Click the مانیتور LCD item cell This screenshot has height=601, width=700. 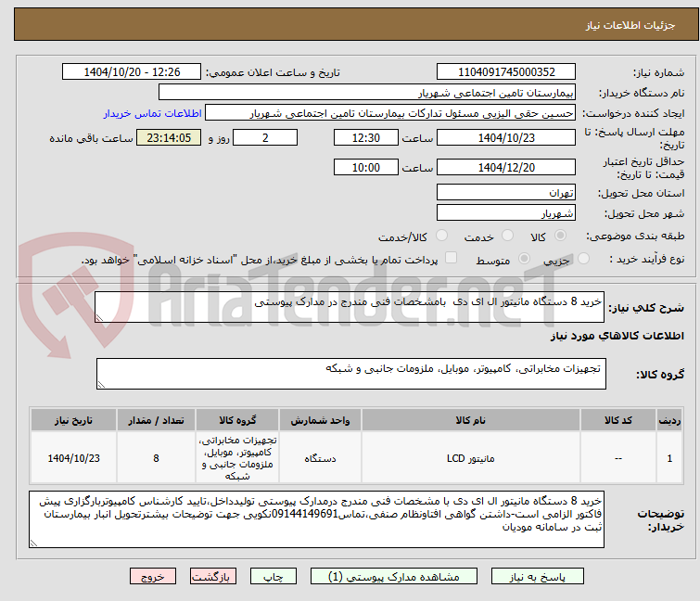click(x=471, y=458)
